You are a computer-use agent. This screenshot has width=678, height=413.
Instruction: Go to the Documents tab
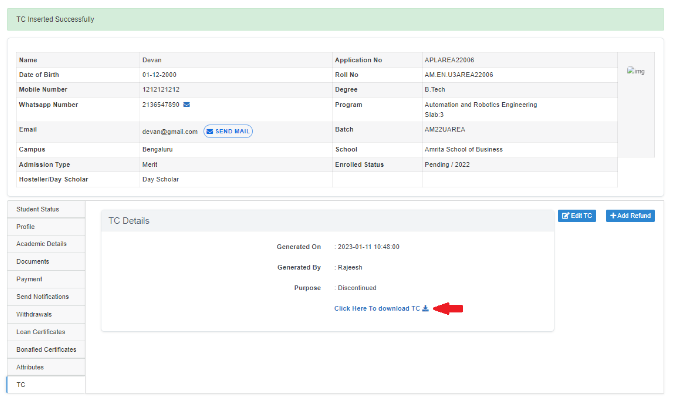pos(33,262)
